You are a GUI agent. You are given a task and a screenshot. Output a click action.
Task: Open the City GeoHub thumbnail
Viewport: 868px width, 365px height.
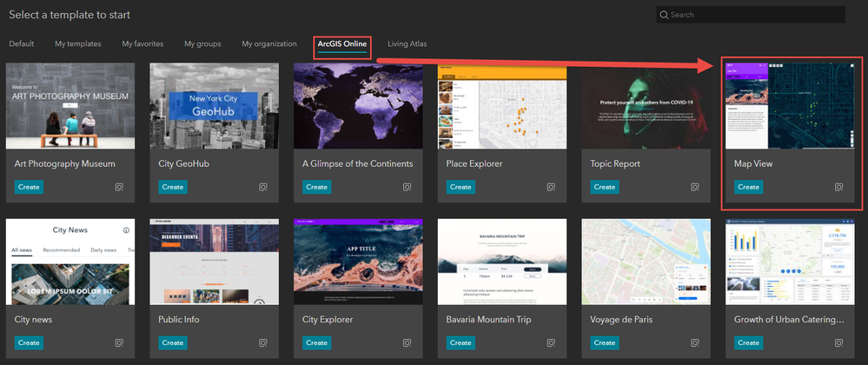215,106
